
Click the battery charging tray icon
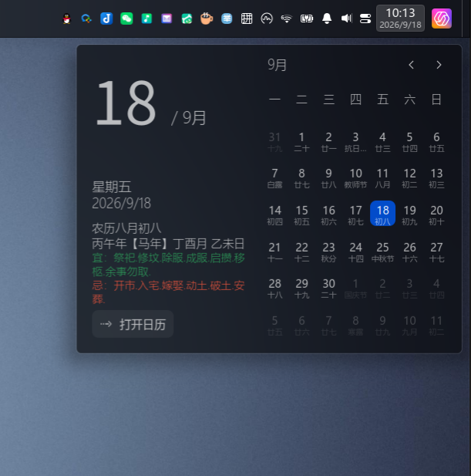pos(307,19)
